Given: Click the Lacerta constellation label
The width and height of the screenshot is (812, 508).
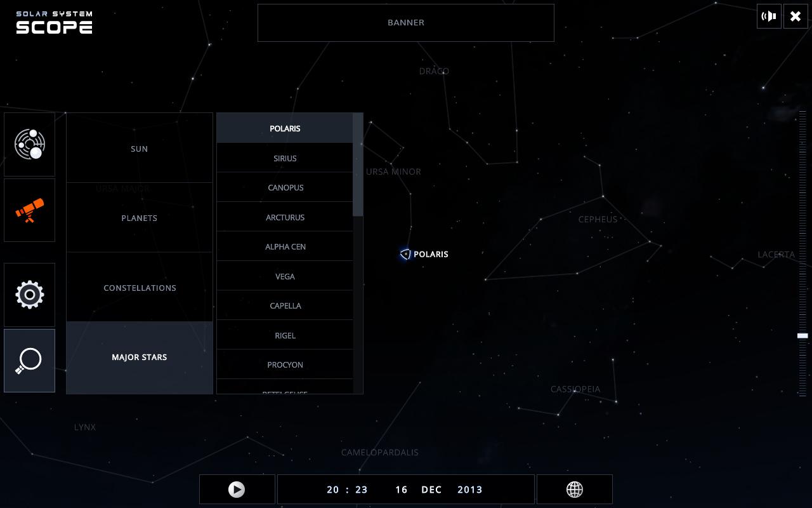Looking at the screenshot, I should 776,255.
